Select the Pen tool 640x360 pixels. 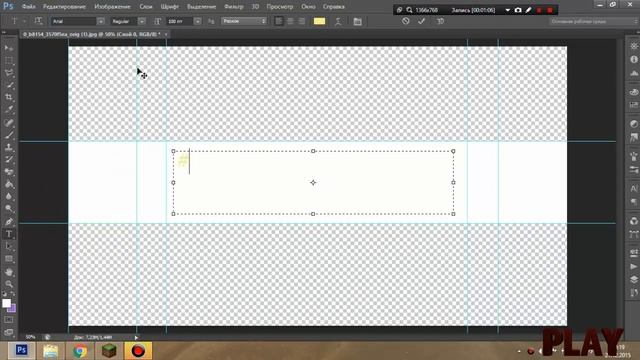(9, 222)
